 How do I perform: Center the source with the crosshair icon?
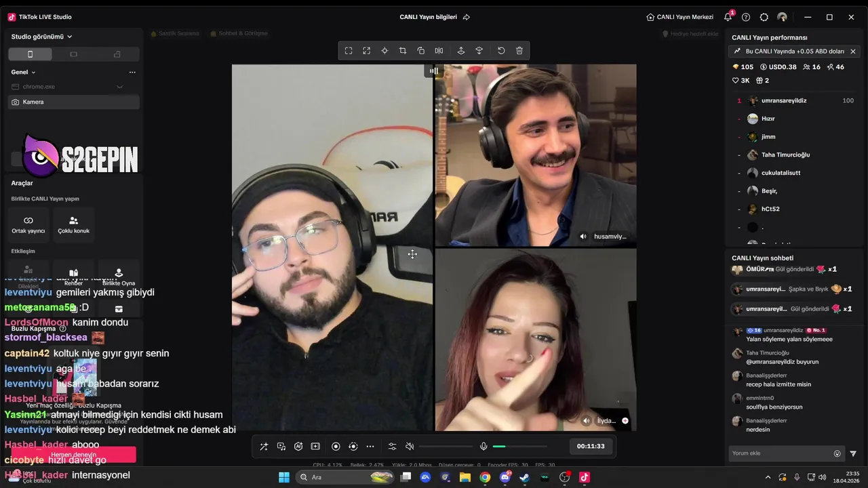[x=384, y=51]
